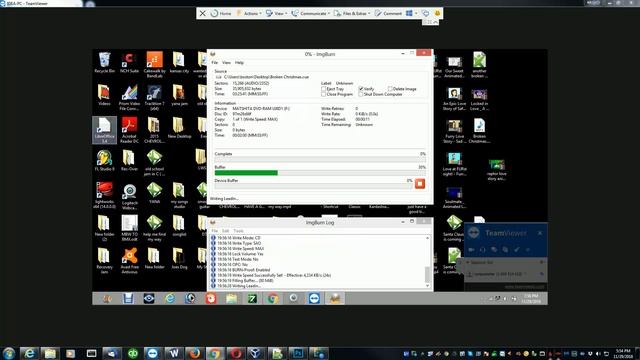Image resolution: width=640 pixels, height=360 pixels.
Task: Open Lightworks x64 desktop shortcut
Action: [x=104, y=196]
